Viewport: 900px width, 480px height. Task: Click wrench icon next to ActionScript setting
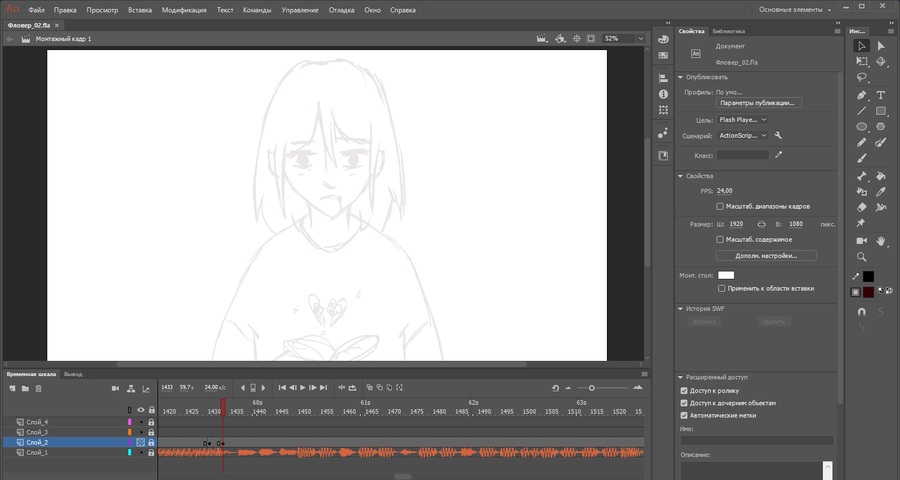pos(778,136)
